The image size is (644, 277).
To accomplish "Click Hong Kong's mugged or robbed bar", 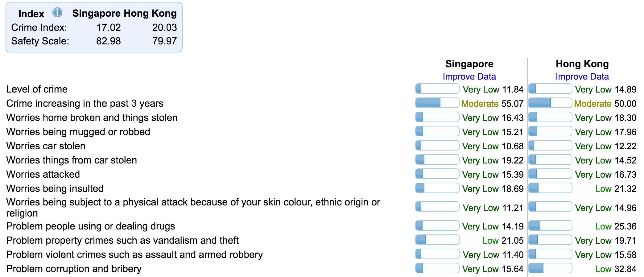I will pyautogui.click(x=550, y=131).
